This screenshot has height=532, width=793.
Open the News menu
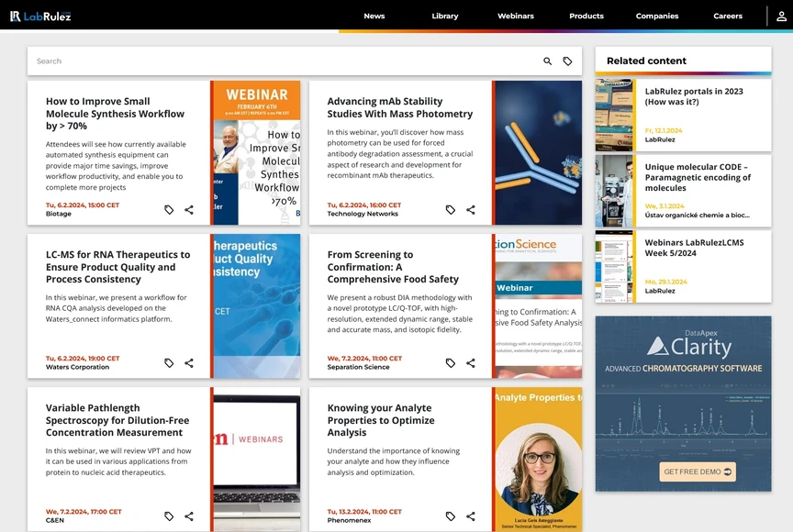point(374,17)
